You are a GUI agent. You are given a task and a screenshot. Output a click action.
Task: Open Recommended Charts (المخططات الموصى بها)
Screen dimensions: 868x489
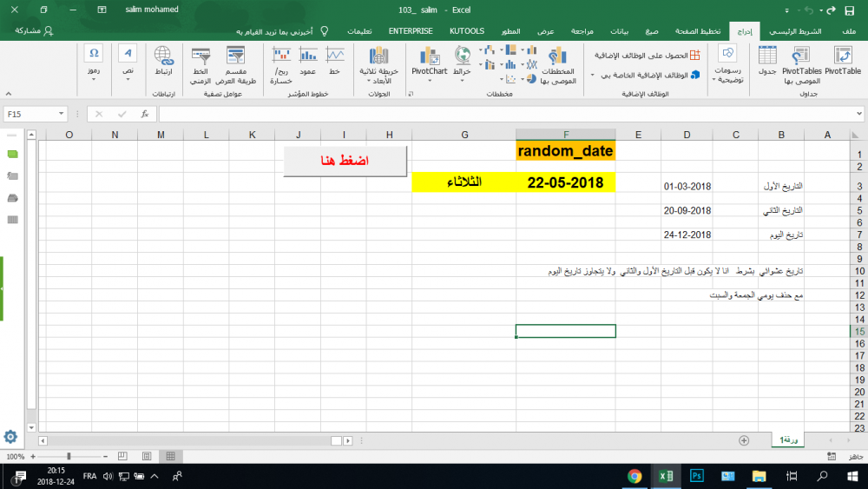tap(556, 64)
